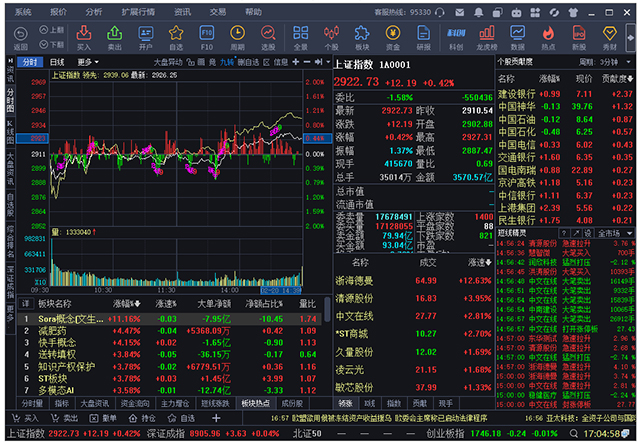Click the sector list vertical scrollbar

(x=327, y=309)
